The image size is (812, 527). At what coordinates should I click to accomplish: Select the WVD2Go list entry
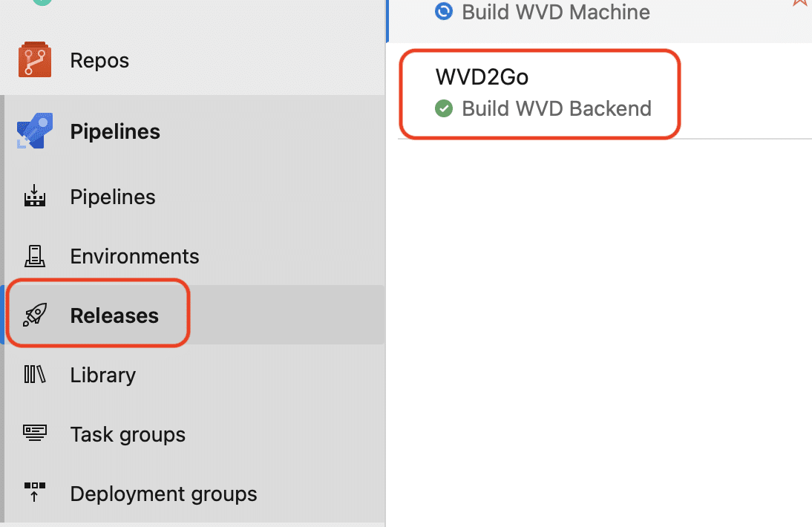pyautogui.click(x=539, y=93)
